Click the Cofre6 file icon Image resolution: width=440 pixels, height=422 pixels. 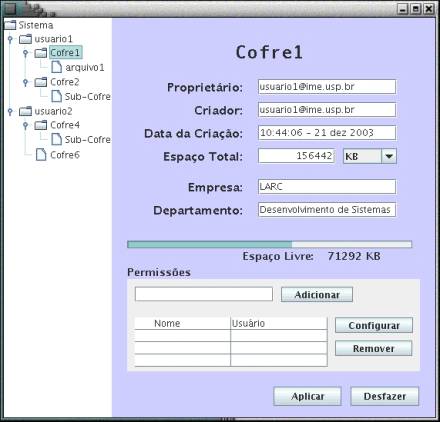pyautogui.click(x=41, y=155)
